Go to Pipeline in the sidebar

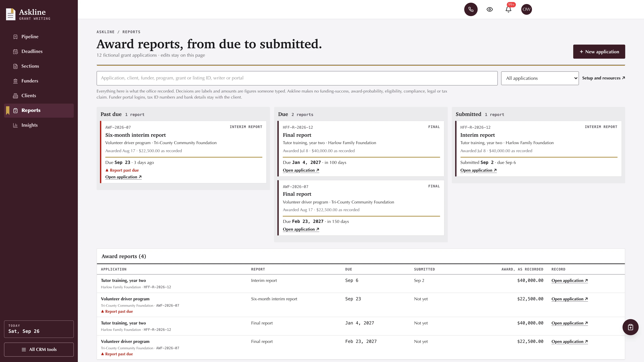[x=39, y=37]
